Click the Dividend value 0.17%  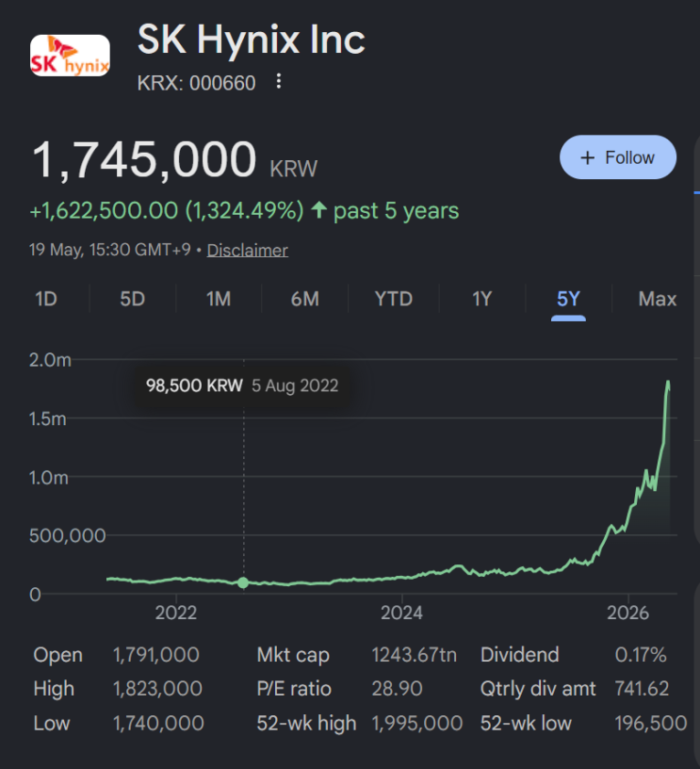point(641,655)
